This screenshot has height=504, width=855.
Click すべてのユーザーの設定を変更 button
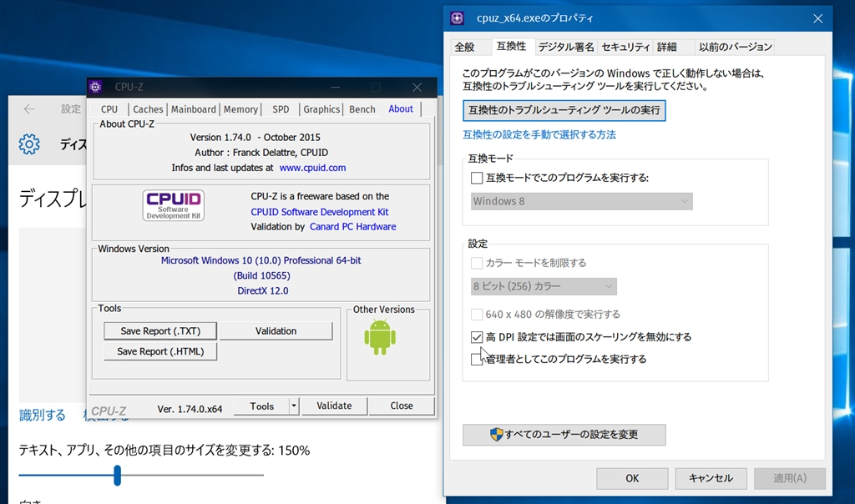(564, 434)
